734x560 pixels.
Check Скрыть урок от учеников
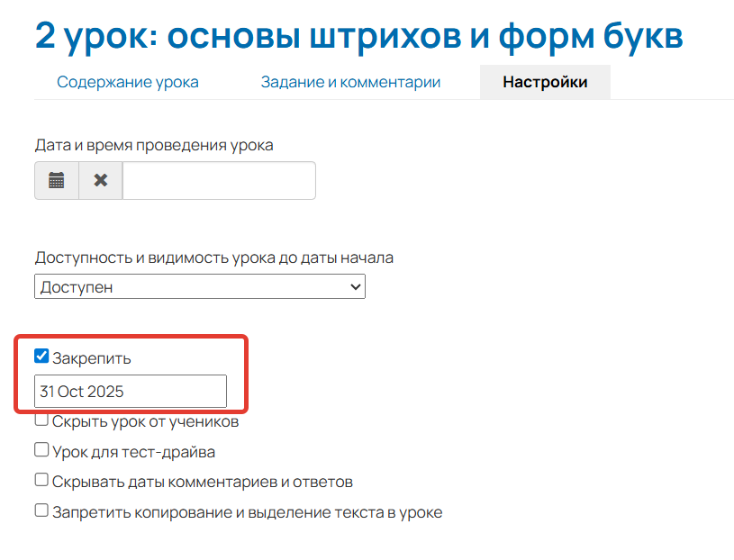pos(41,419)
